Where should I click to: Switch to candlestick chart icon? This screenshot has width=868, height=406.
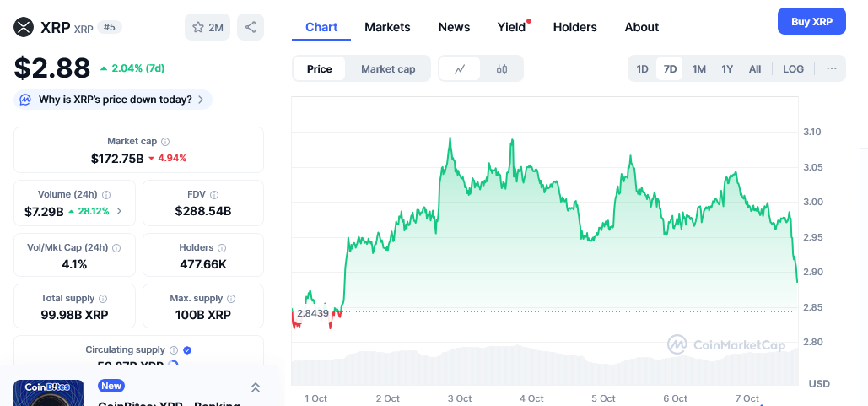point(502,69)
